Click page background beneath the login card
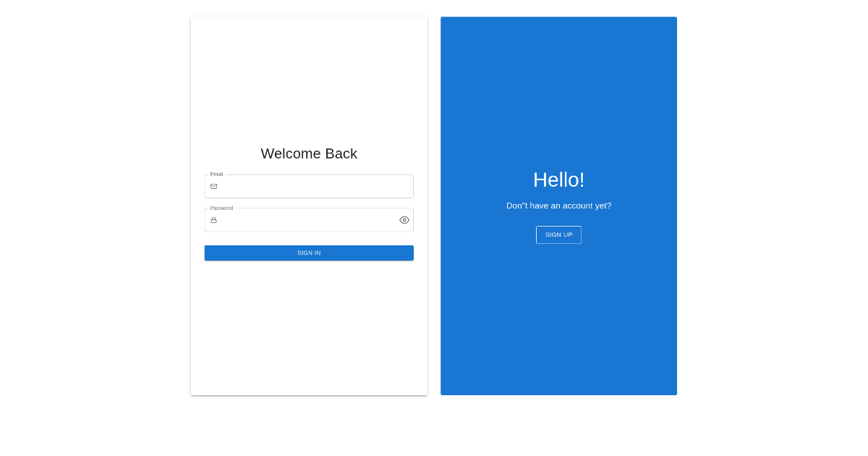The image size is (868, 456). (x=309, y=427)
